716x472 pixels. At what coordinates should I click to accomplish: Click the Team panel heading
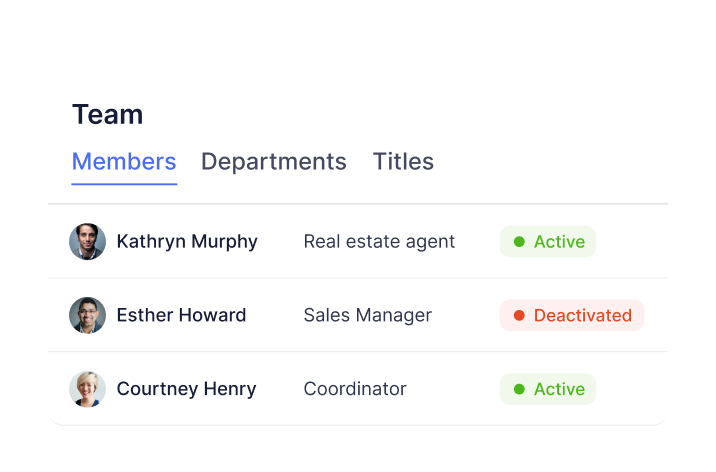[x=107, y=114]
